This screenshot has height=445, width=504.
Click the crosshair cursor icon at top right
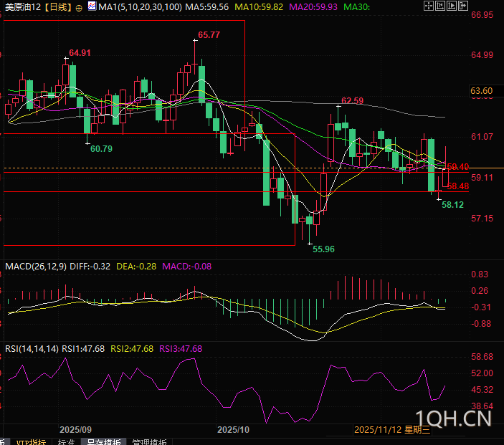(x=429, y=6)
